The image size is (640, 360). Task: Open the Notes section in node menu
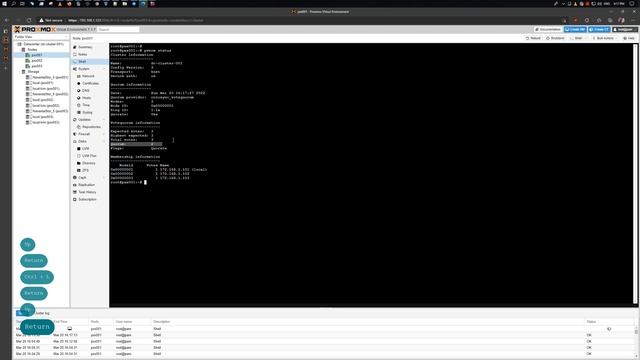click(x=82, y=54)
